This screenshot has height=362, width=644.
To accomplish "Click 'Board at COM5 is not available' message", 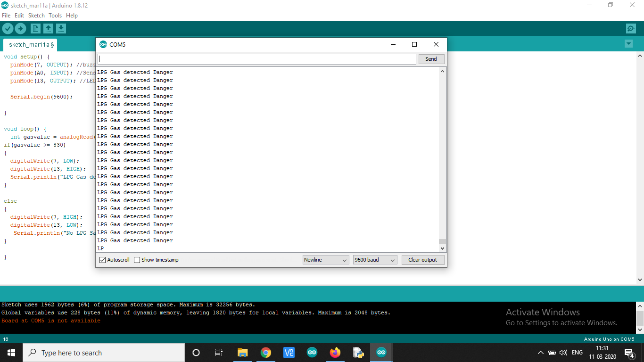I will coord(51,321).
